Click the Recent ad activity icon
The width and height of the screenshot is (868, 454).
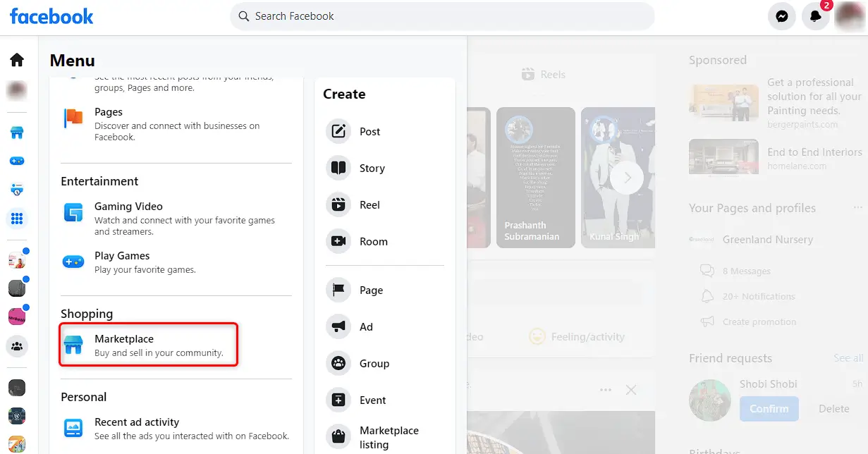point(73,428)
